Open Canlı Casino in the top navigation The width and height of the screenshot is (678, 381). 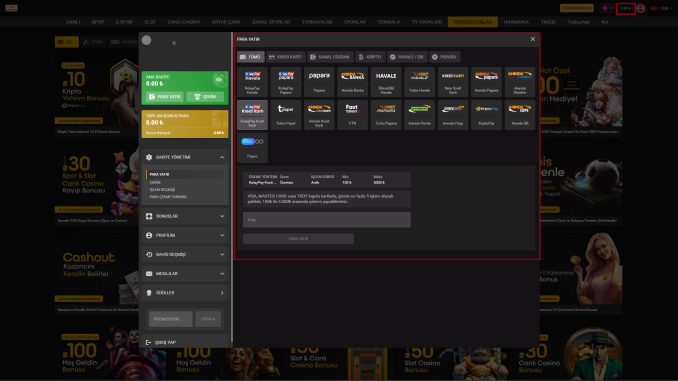(x=184, y=22)
